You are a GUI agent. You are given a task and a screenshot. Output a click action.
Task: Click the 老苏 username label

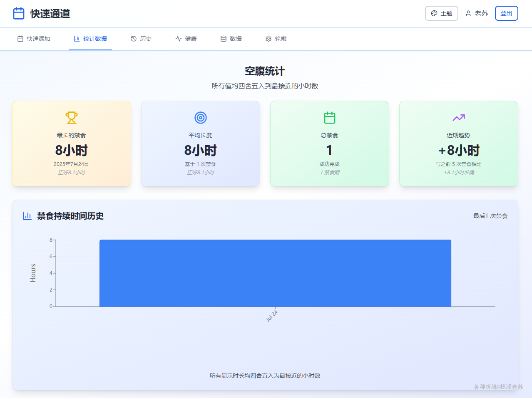click(482, 13)
